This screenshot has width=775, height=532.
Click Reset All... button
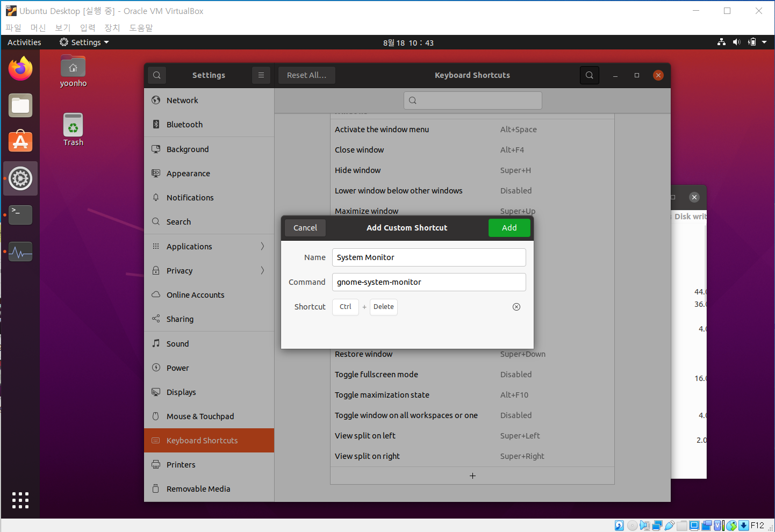pos(307,75)
